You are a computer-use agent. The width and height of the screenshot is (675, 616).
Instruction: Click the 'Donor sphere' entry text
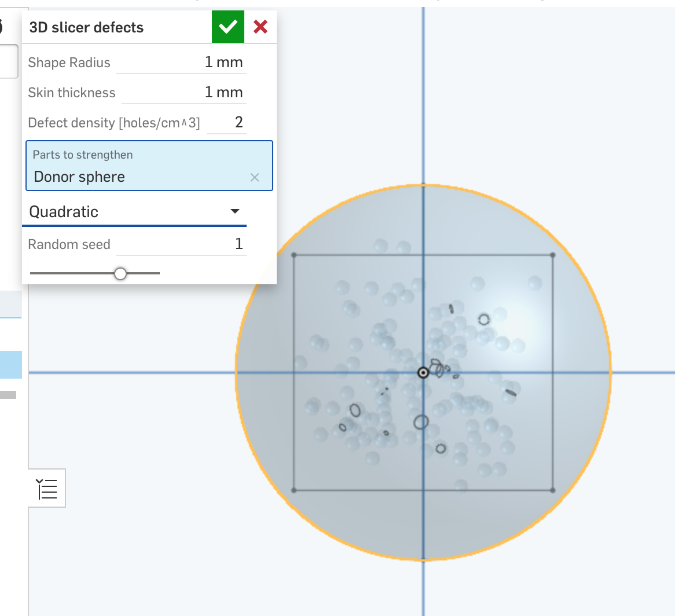point(79,177)
